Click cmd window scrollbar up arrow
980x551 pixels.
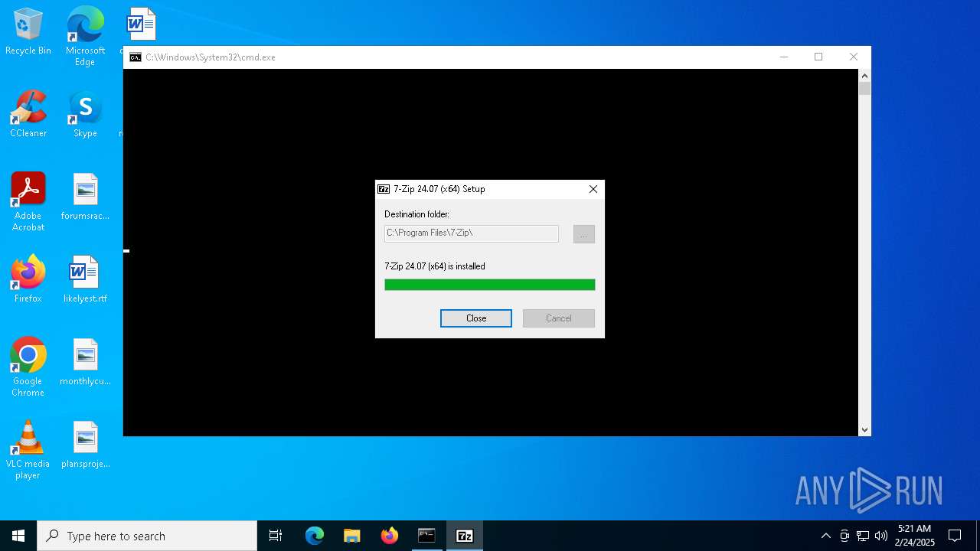point(864,76)
